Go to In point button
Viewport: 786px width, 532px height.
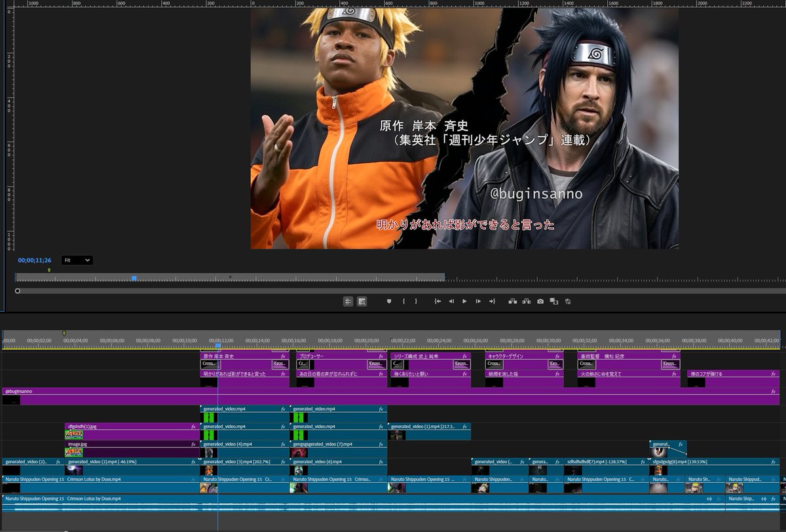(438, 301)
